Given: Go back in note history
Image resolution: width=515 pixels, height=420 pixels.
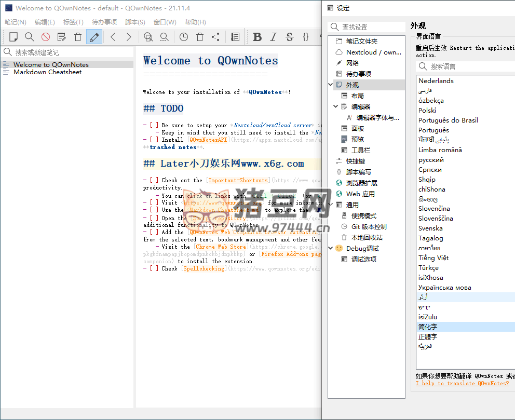Looking at the screenshot, I should point(113,37).
